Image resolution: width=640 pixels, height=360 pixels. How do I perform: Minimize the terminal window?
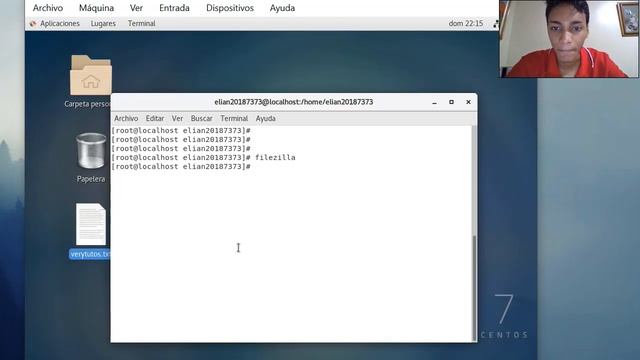coord(434,102)
